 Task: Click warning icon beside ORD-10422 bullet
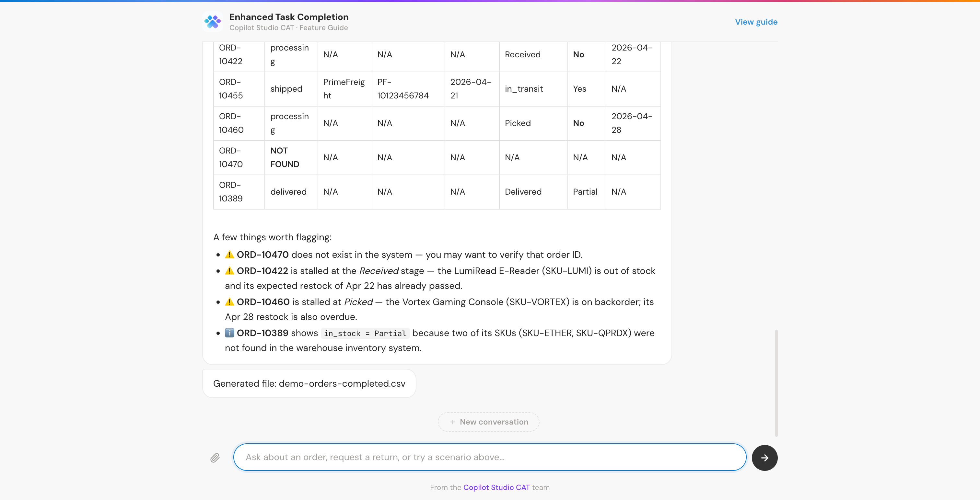(229, 271)
